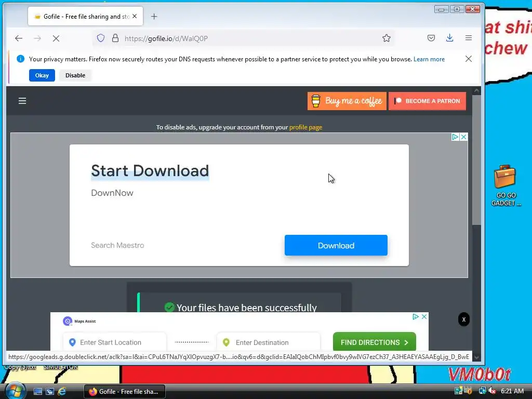This screenshot has width=532, height=399.
Task: Click the Become a Patron button
Action: pos(427,101)
